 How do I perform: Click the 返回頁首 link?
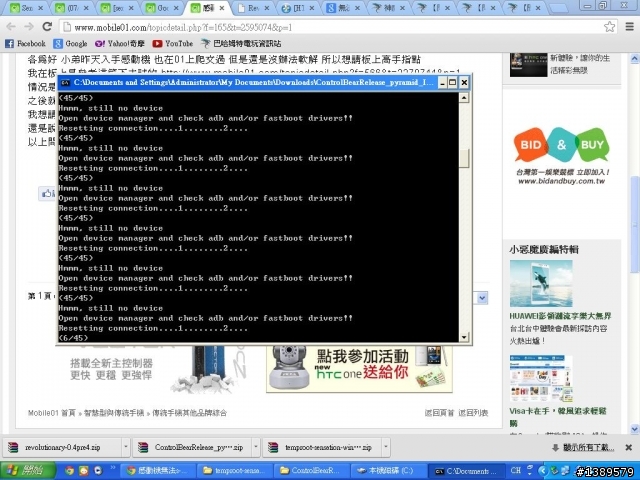click(x=439, y=413)
